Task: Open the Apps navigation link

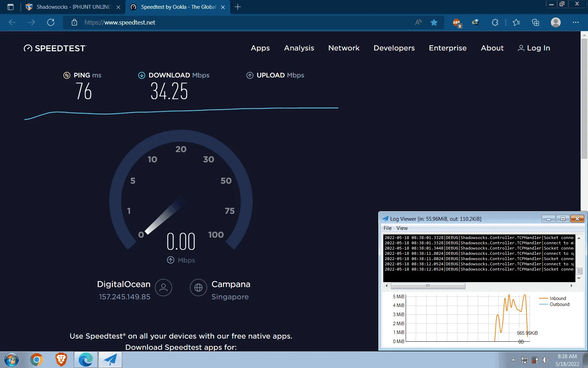Action: tap(260, 48)
